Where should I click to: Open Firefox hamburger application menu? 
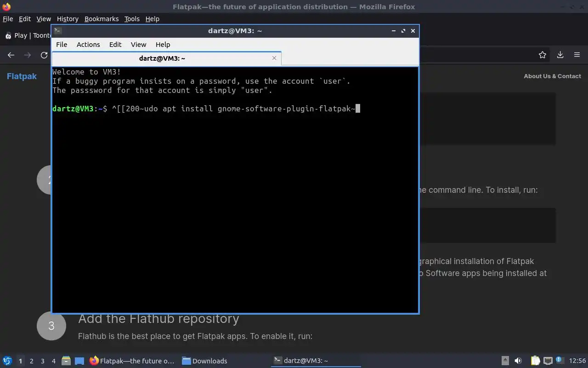(577, 55)
